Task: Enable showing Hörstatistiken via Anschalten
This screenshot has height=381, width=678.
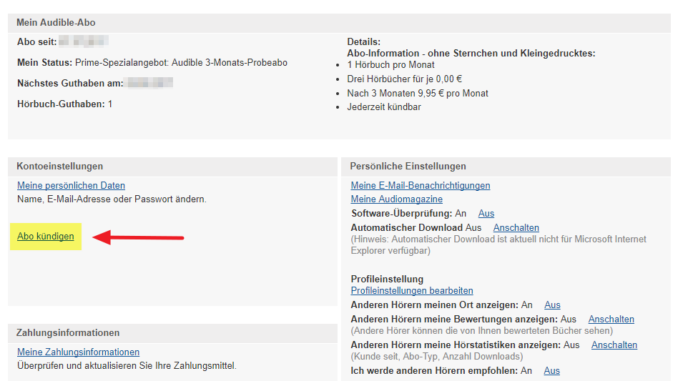Action: tap(614, 345)
